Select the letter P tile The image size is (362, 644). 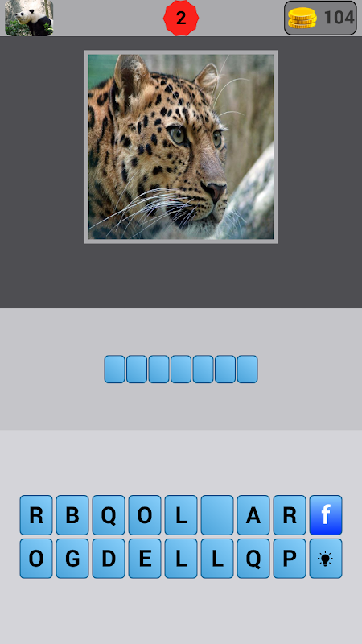point(290,559)
